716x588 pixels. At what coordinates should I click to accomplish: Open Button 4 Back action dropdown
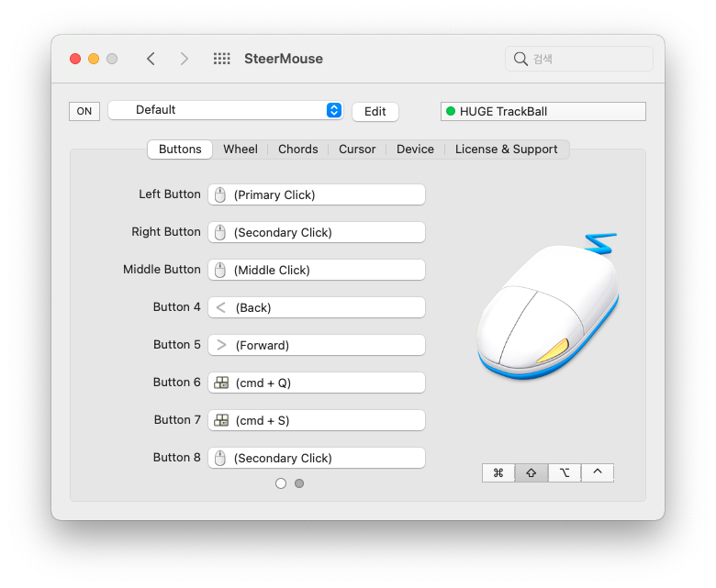pos(317,307)
